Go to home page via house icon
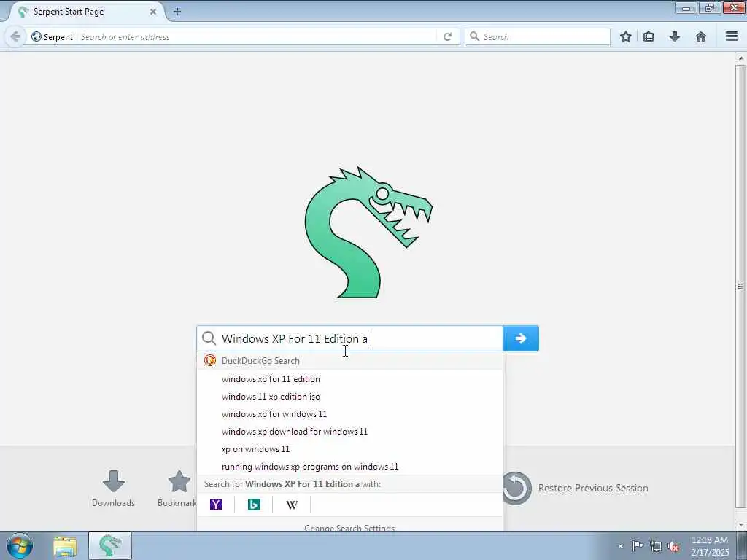This screenshot has height=560, width=747. (x=701, y=36)
